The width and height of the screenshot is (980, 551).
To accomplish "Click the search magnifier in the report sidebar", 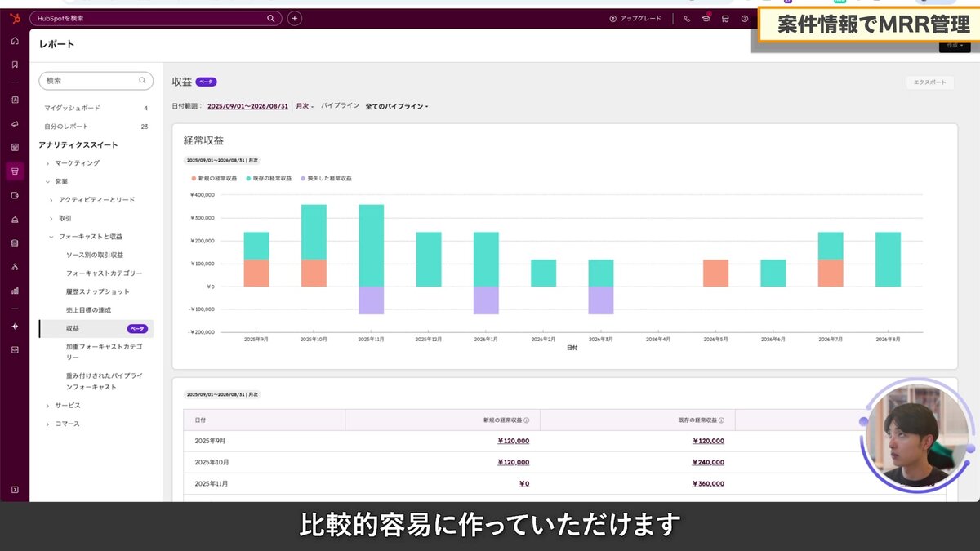I will (x=142, y=80).
